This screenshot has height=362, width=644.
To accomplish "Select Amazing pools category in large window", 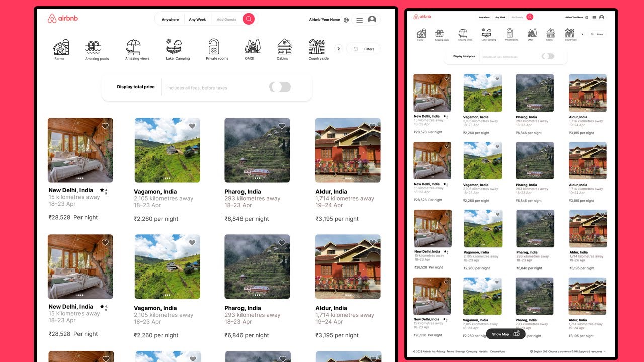I will click(x=97, y=50).
